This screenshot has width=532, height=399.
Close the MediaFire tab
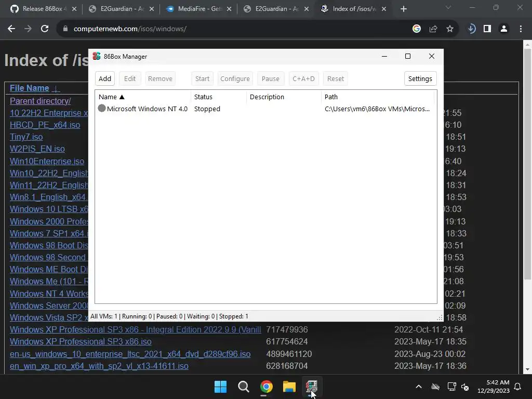tap(229, 9)
